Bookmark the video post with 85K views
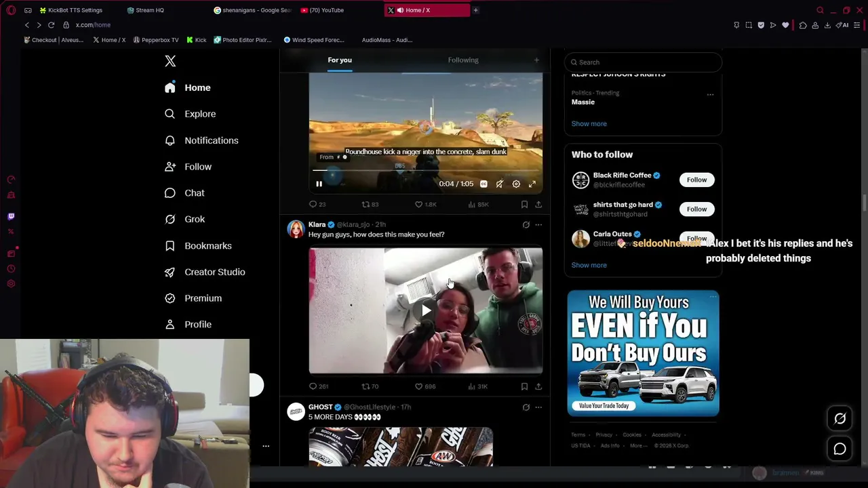This screenshot has height=488, width=868. tap(524, 204)
